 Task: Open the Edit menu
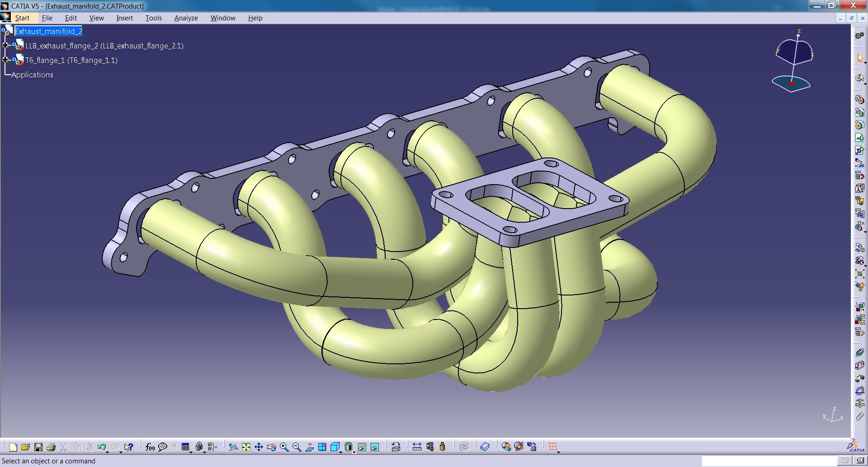[x=71, y=18]
